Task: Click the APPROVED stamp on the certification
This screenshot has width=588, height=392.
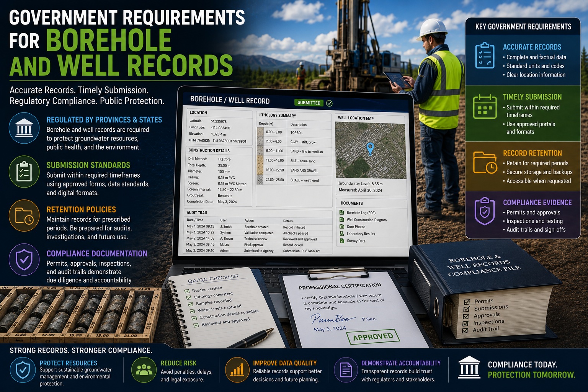Action: pos(373,337)
